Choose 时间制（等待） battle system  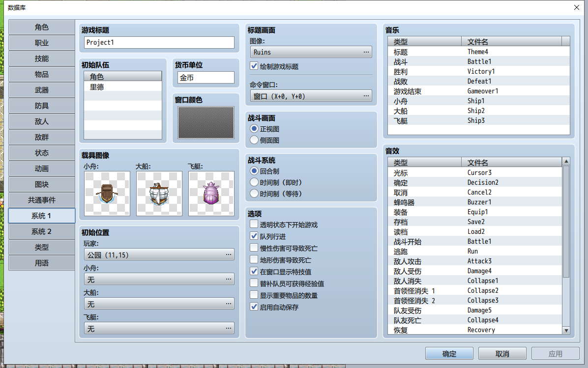pyautogui.click(x=254, y=194)
